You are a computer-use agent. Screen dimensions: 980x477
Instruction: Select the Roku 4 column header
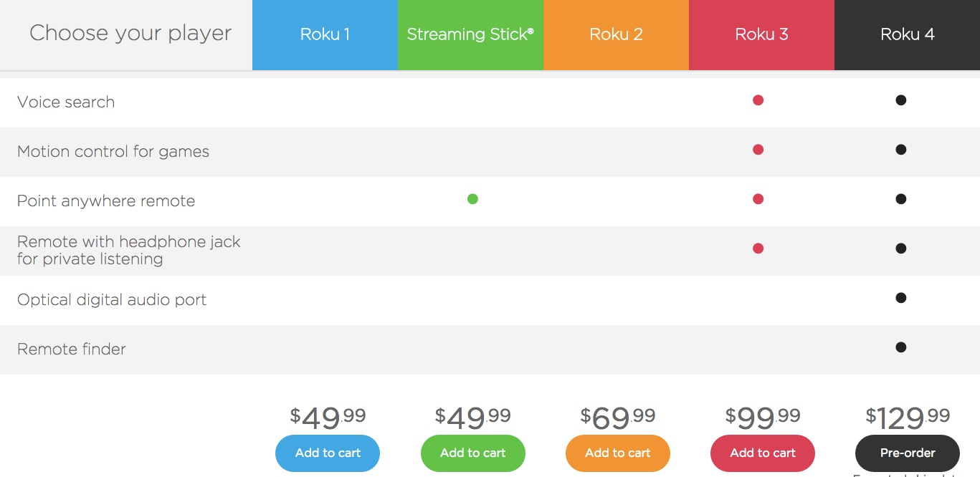click(x=907, y=34)
